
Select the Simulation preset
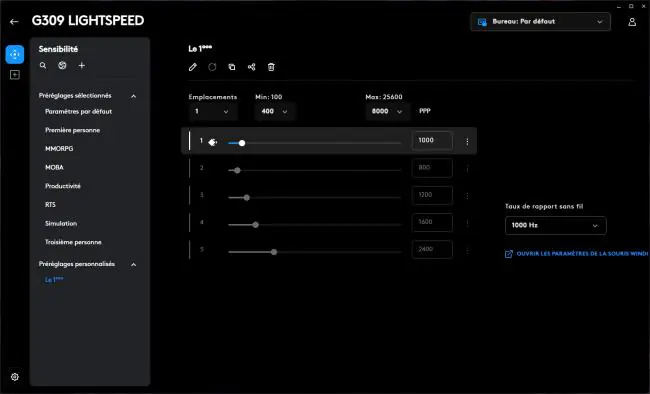click(61, 223)
